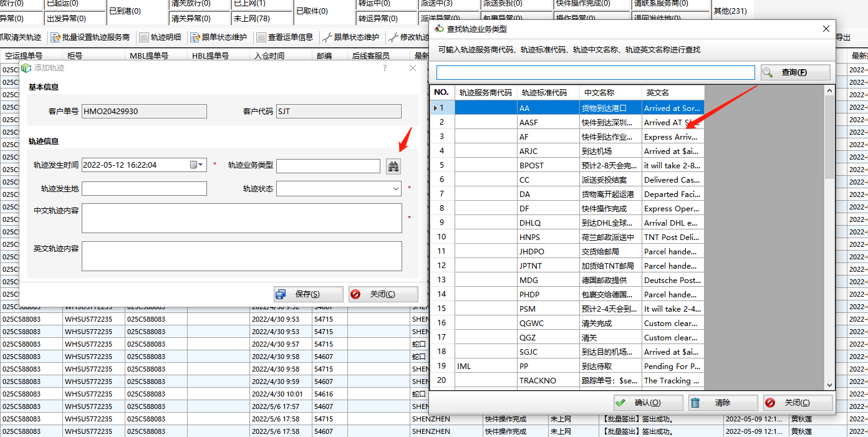Click the 英文轨迹内容 text area
Image resolution: width=868 pixels, height=437 pixels.
point(242,256)
